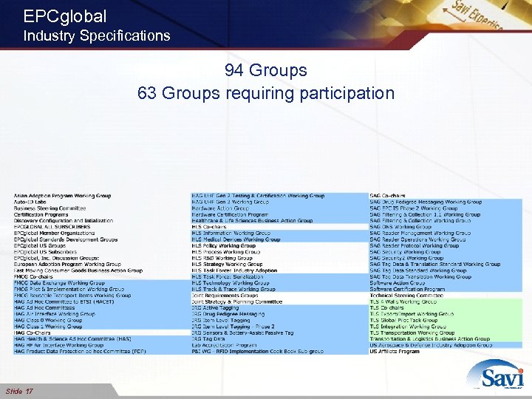Click "Business Steering Committee" entry
Screen dimensions: 532x399
[50, 208]
